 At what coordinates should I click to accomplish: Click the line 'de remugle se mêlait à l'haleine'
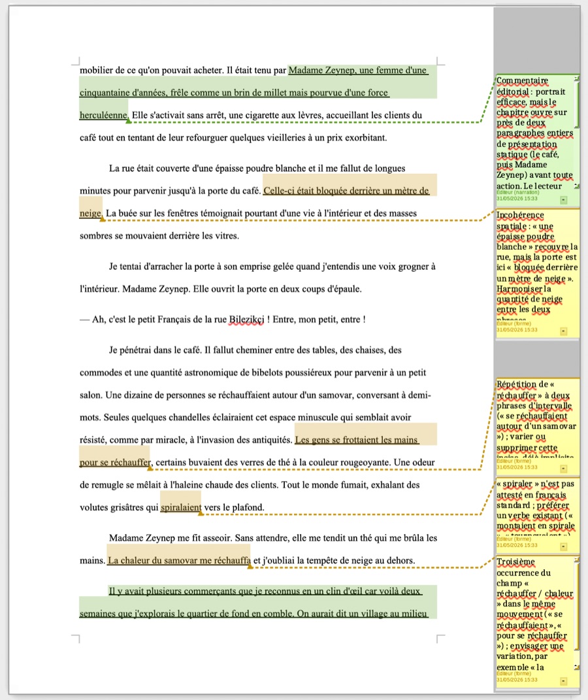tap(250, 485)
